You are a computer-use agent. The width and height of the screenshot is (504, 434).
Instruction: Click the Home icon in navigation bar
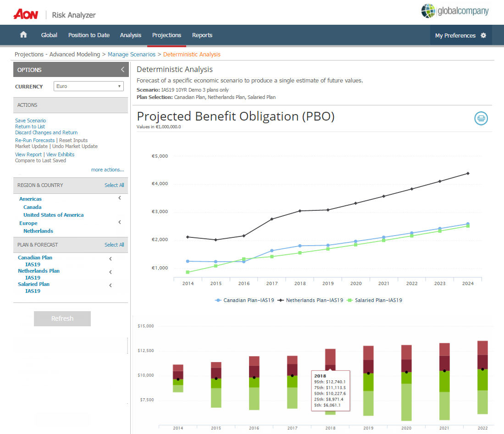(x=24, y=35)
